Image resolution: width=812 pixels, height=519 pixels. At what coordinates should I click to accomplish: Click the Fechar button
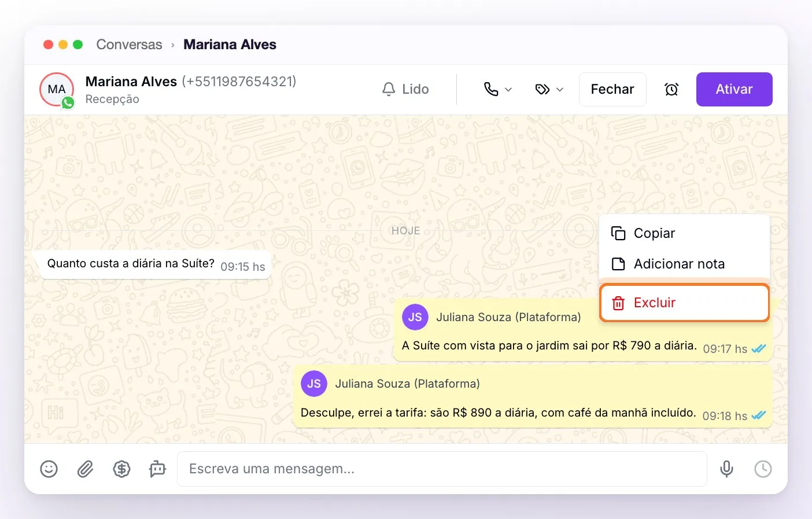pos(612,89)
